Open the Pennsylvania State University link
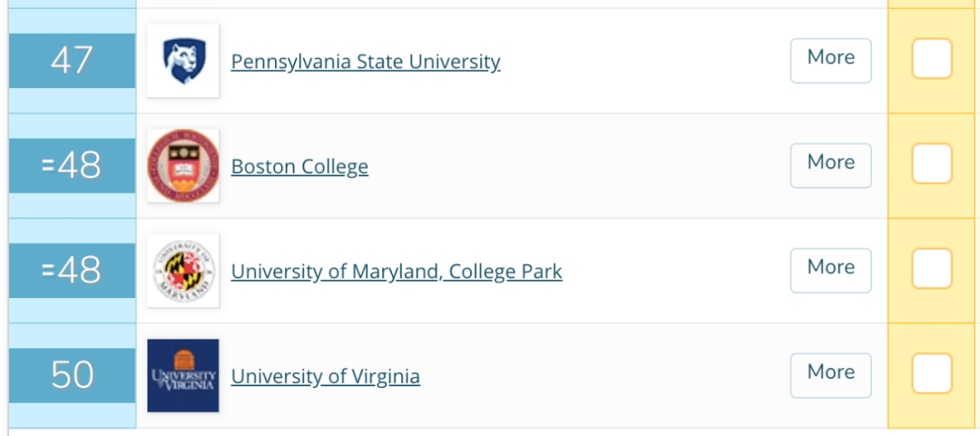The width and height of the screenshot is (980, 436). 365,62
